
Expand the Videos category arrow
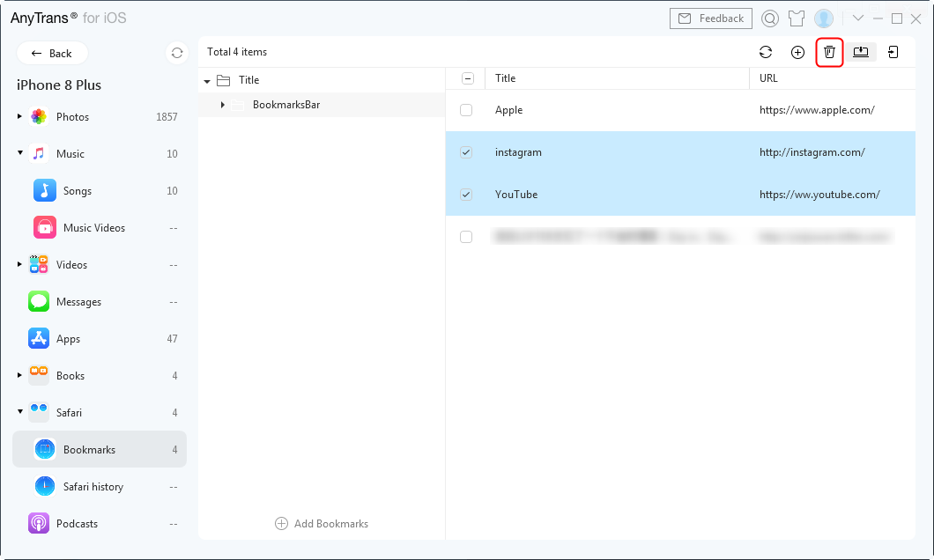pyautogui.click(x=19, y=264)
